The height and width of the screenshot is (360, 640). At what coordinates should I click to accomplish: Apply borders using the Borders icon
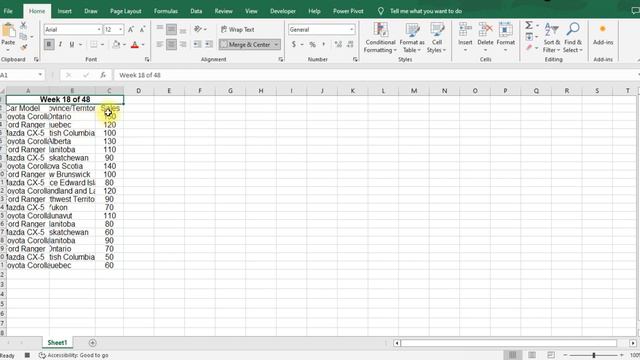point(94,44)
